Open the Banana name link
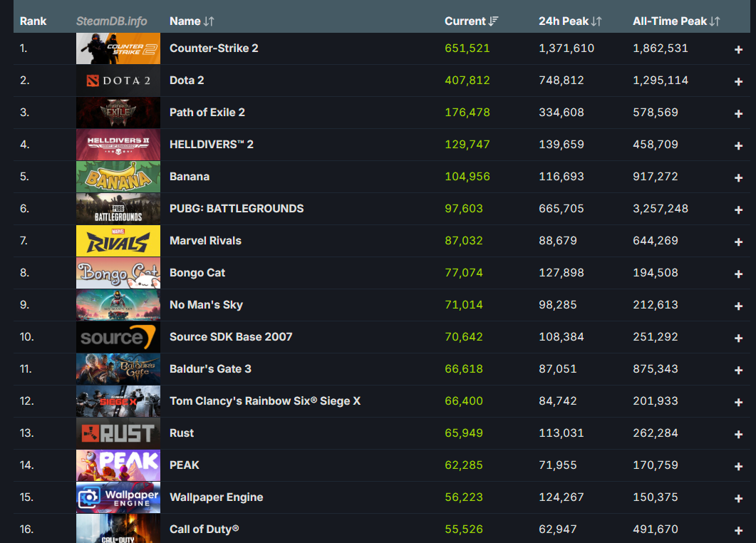 click(x=189, y=177)
